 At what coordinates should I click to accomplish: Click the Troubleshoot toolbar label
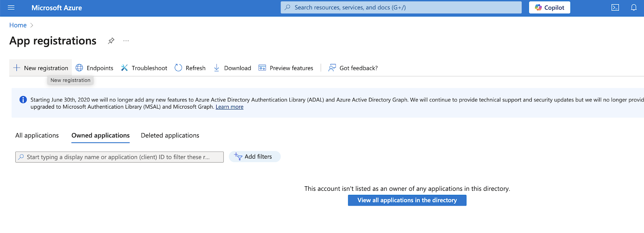click(x=149, y=68)
